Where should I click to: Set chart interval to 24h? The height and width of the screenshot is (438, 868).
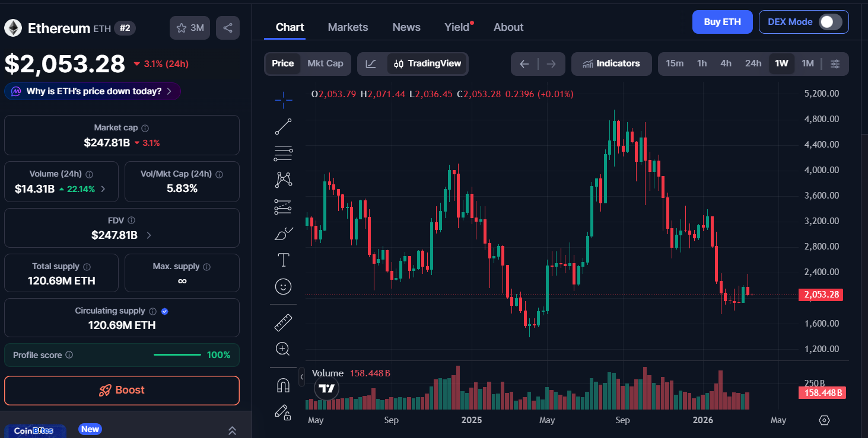click(753, 63)
